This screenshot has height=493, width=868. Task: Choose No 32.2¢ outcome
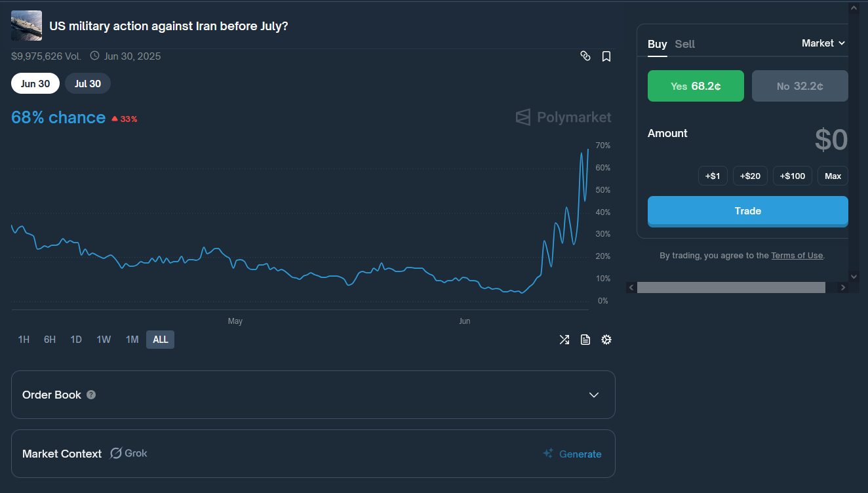click(800, 86)
